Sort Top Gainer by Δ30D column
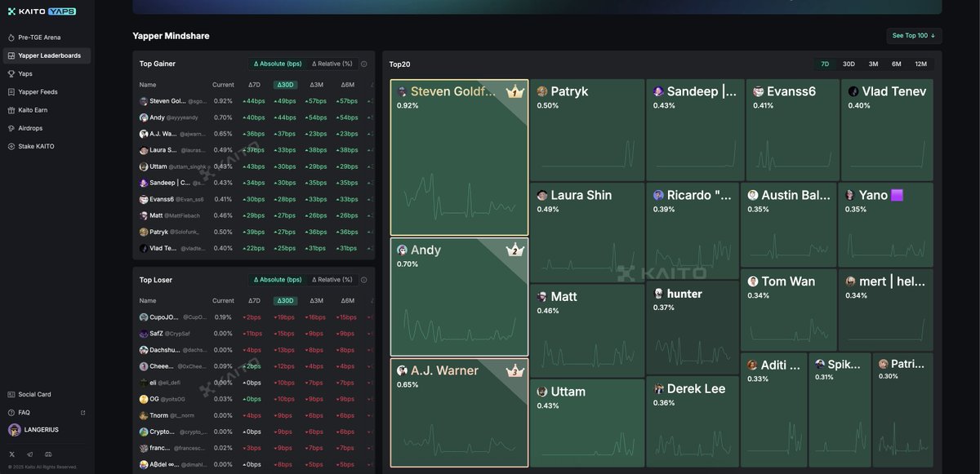 pos(285,85)
